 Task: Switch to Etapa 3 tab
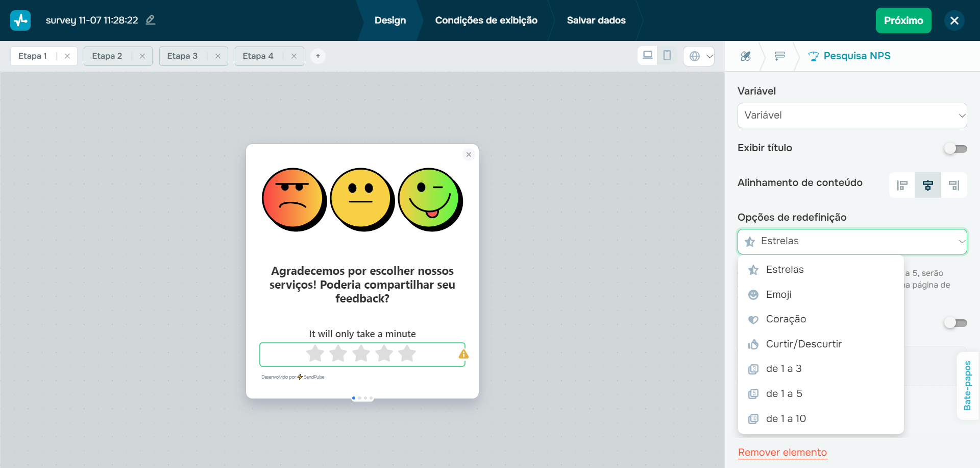(x=182, y=56)
